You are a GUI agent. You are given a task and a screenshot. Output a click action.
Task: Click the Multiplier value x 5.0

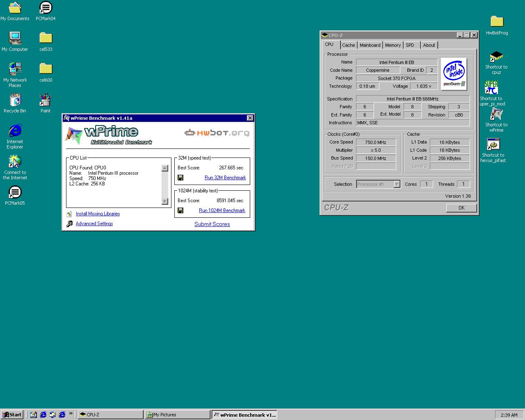pos(376,150)
